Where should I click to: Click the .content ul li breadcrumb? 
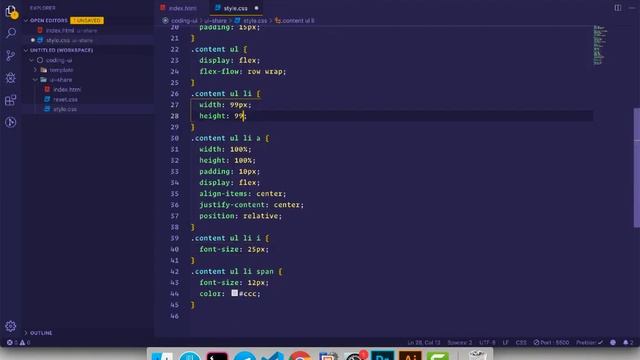tap(298, 20)
